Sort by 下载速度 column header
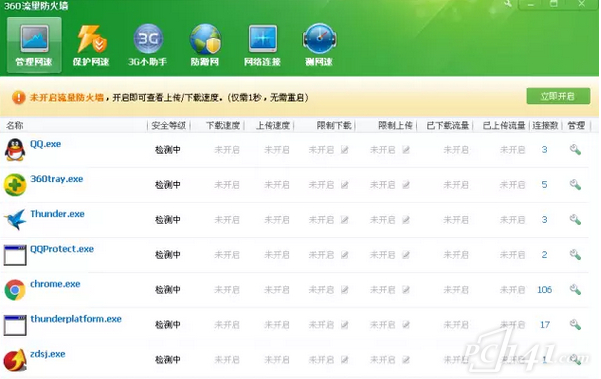 click(223, 125)
